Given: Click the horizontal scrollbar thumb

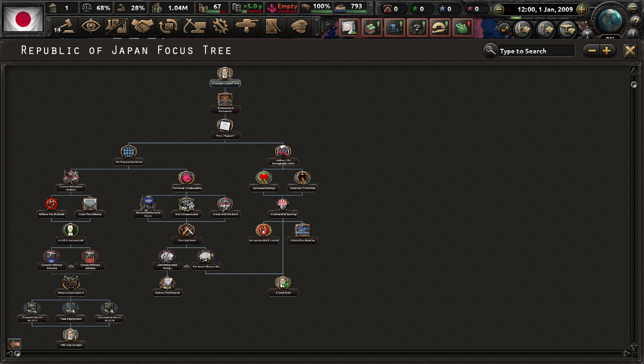Looking at the screenshot, I should 18,354.
